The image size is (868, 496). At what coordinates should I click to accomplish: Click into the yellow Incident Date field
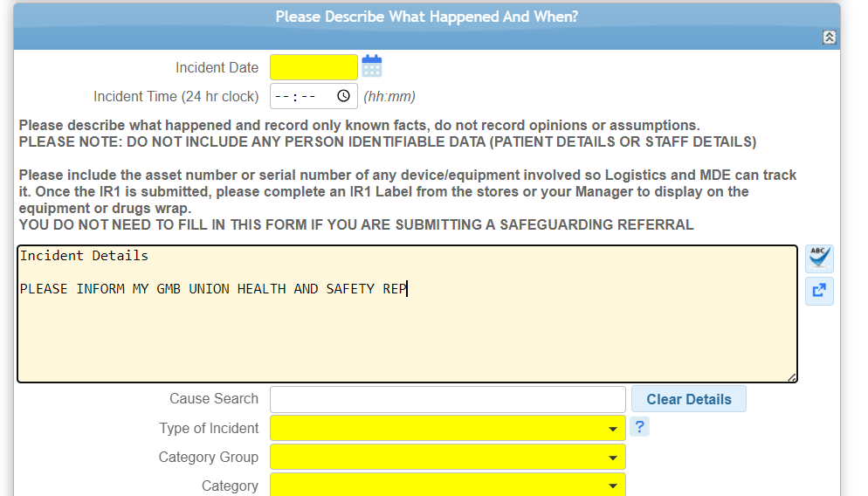click(x=313, y=67)
